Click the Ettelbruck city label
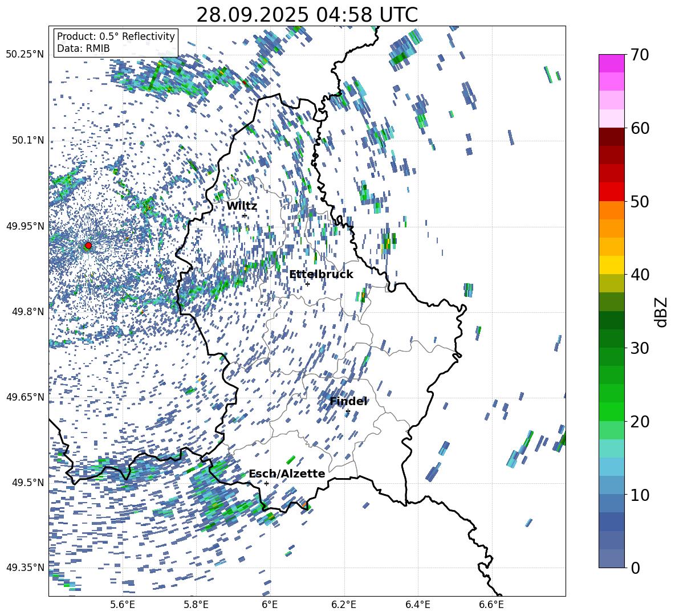This screenshot has height=616, width=675. coord(321,275)
